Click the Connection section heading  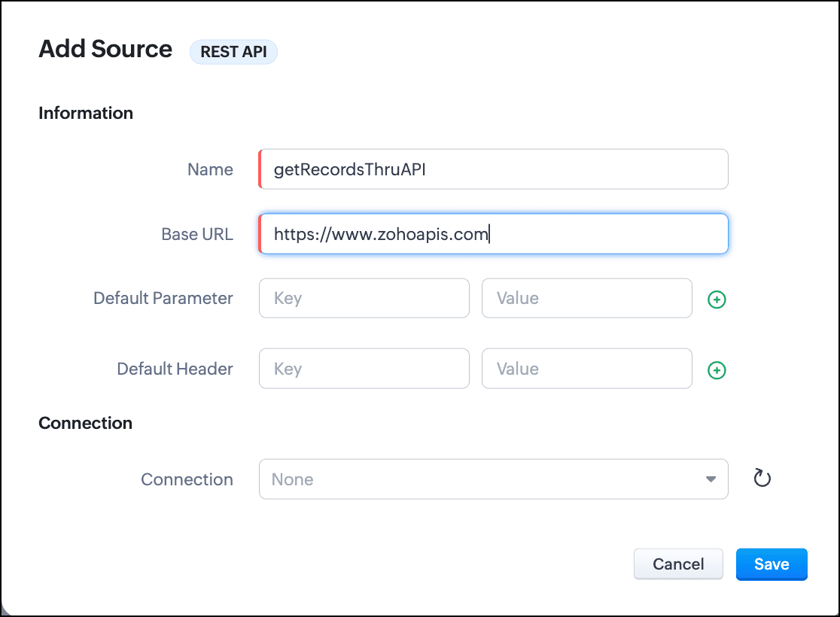coord(85,423)
